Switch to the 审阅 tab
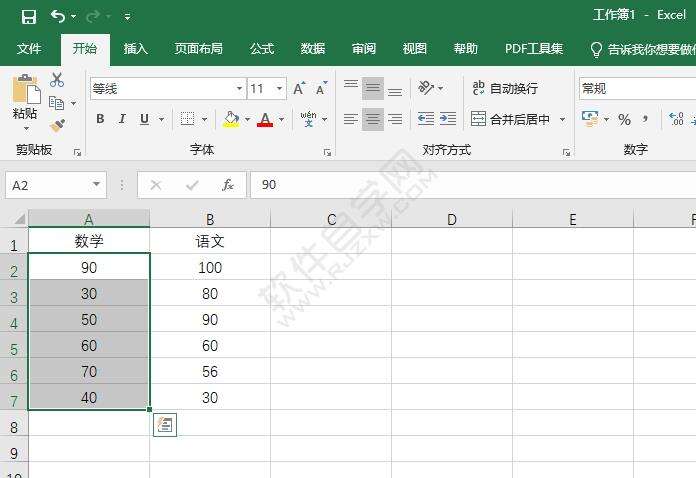This screenshot has height=478, width=696. point(364,48)
